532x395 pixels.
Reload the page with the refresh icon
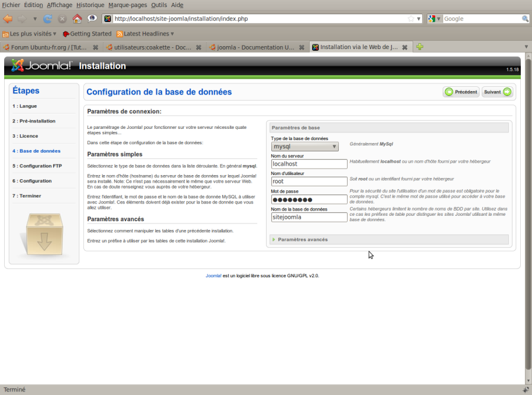click(47, 19)
